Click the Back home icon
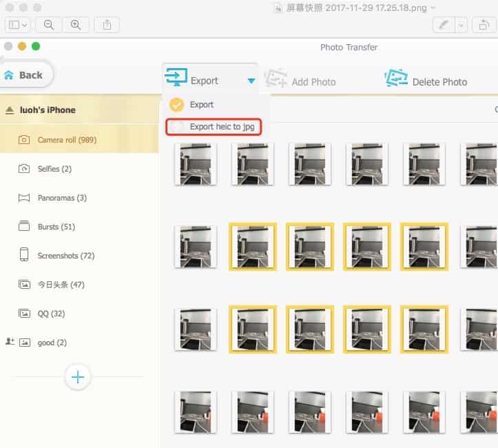Image resolution: width=498 pixels, height=448 pixels. [x=9, y=75]
